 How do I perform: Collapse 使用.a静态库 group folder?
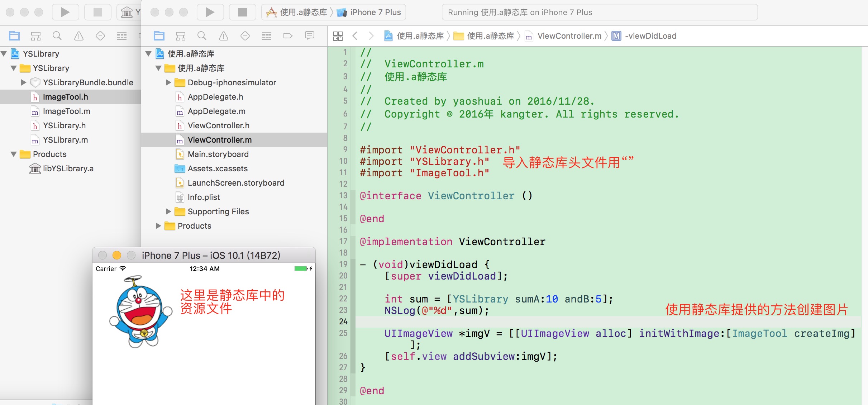[158, 68]
